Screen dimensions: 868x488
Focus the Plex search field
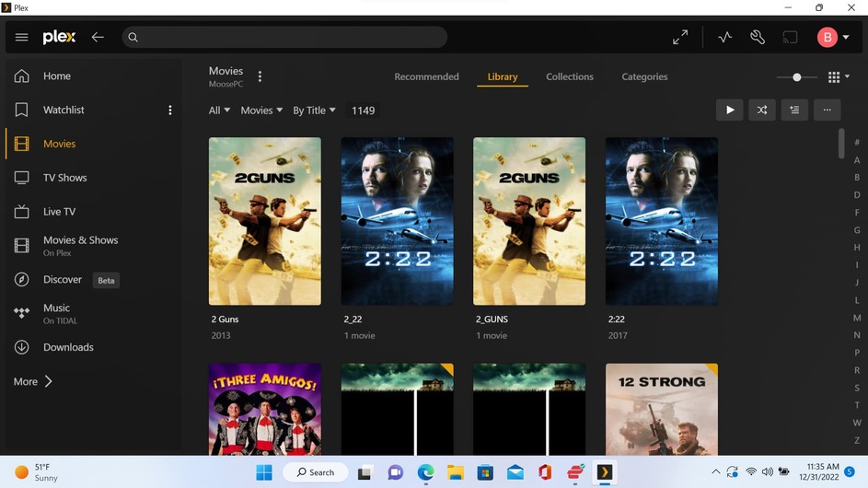click(x=284, y=37)
